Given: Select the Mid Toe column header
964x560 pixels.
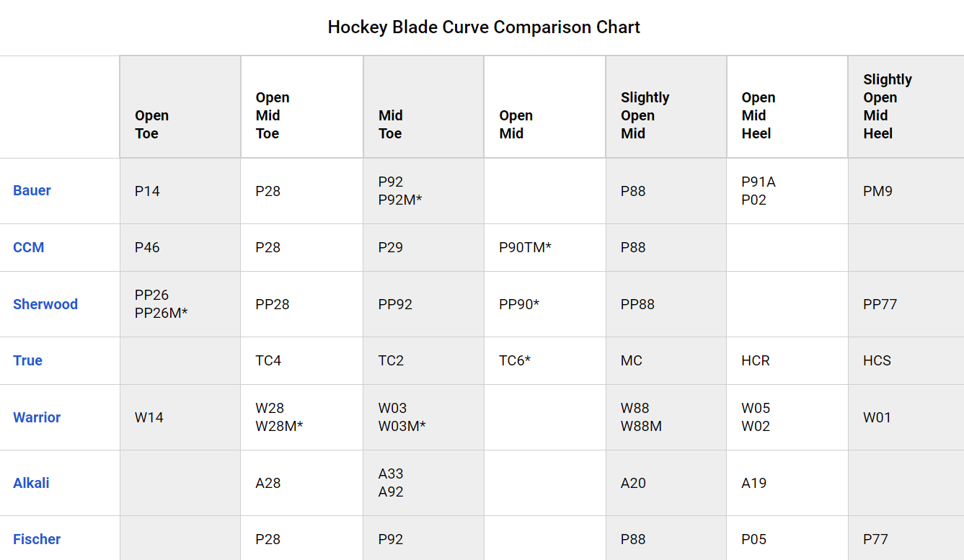Looking at the screenshot, I should pyautogui.click(x=391, y=125).
